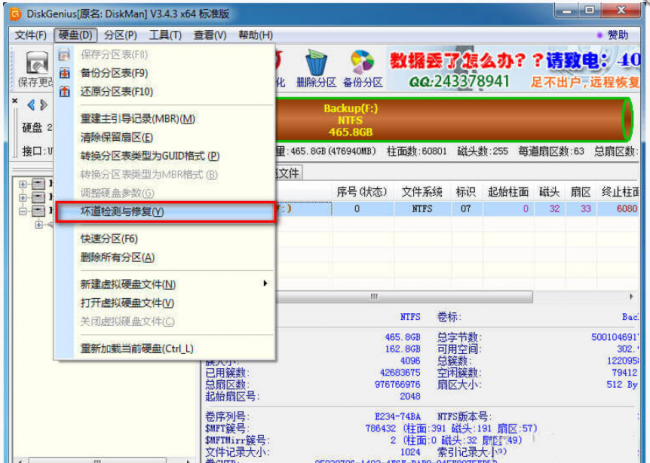This screenshot has height=463, width=650.
Task: Click the 标识 column header
Action: pyautogui.click(x=466, y=192)
